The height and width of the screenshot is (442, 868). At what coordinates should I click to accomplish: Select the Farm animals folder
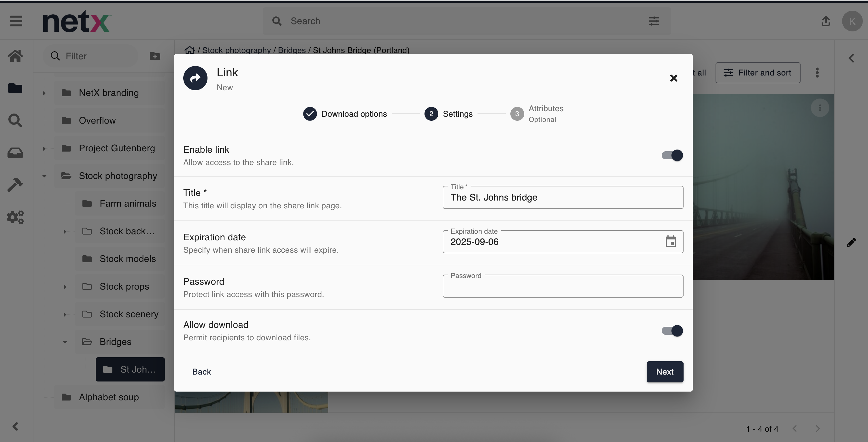128,203
